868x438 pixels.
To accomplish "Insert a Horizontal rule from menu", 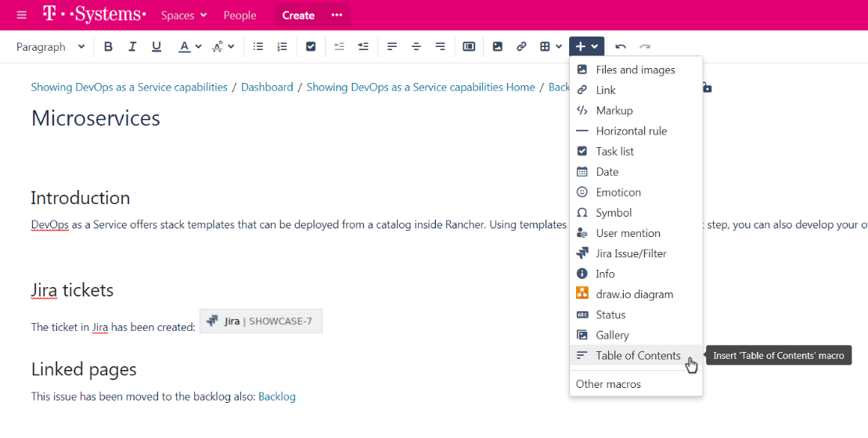I will [636, 131].
